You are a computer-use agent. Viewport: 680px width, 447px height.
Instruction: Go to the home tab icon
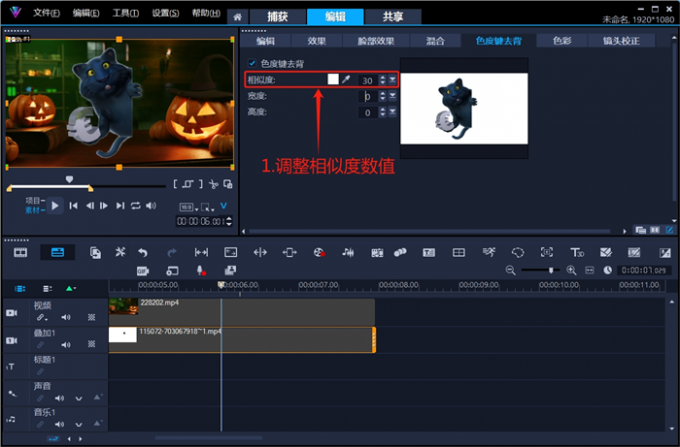237,17
